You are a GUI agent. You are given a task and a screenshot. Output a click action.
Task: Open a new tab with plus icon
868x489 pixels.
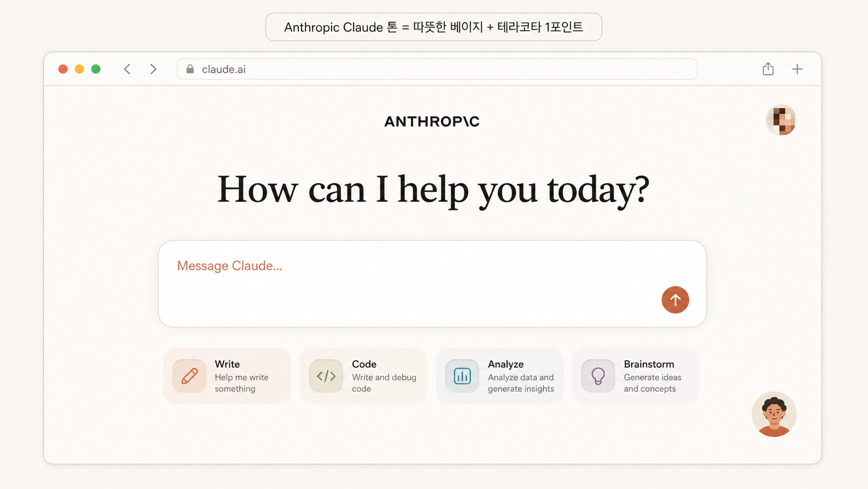click(797, 69)
